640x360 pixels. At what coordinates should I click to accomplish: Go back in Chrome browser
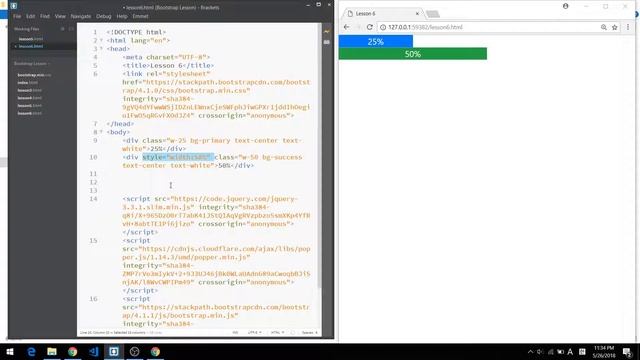[x=347, y=27]
